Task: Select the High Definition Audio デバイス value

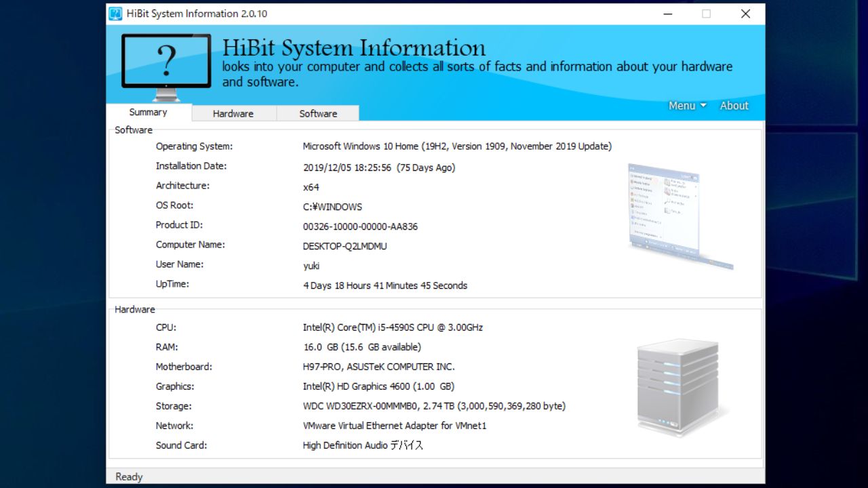Action: pyautogui.click(x=363, y=445)
